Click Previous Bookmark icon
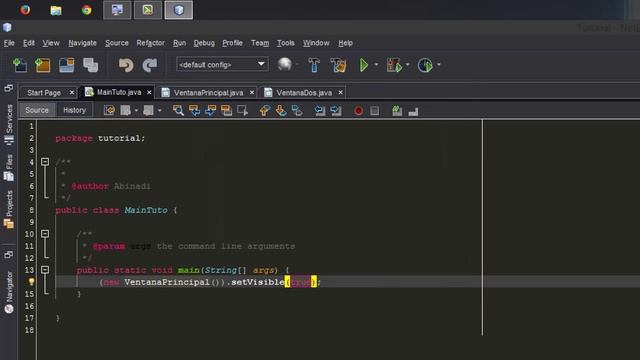The height and width of the screenshot is (360, 640). pyautogui.click(x=264, y=110)
